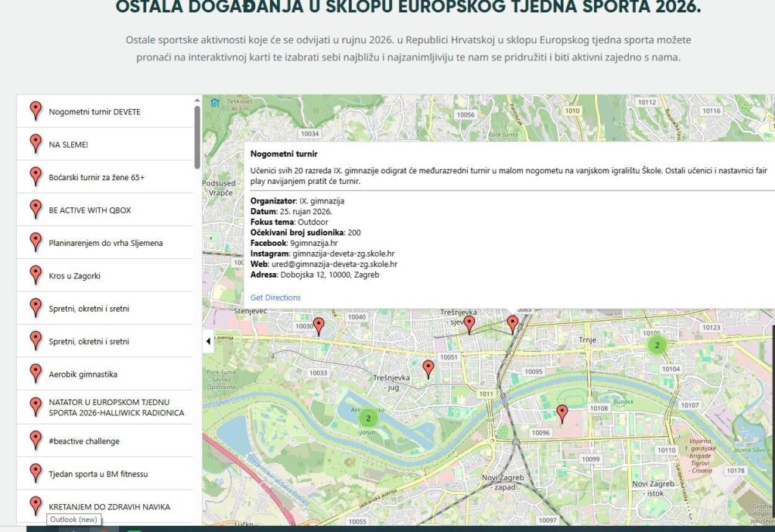
Task: Select #beactive challenge list entry
Action: 104,440
